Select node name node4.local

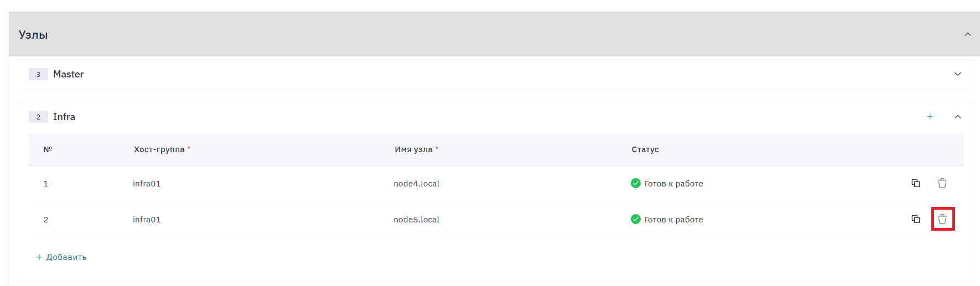point(417,184)
